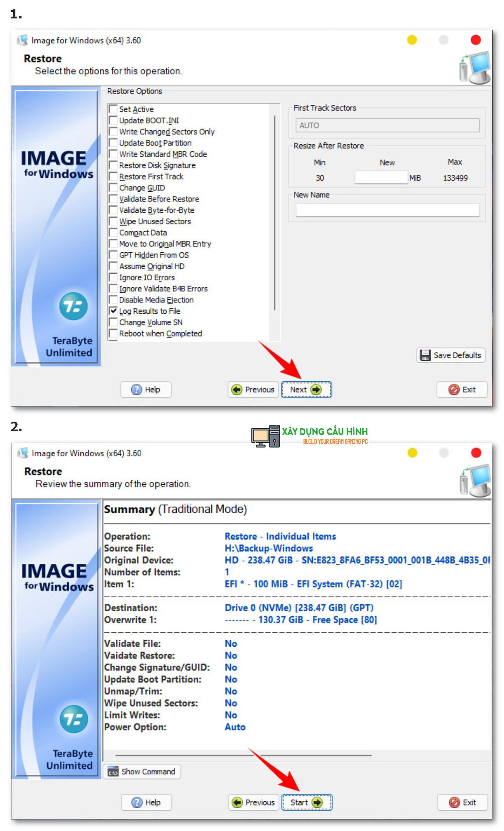Image resolution: width=504 pixels, height=831 pixels.
Task: Click app icon in Summary window title bar
Action: (x=22, y=453)
